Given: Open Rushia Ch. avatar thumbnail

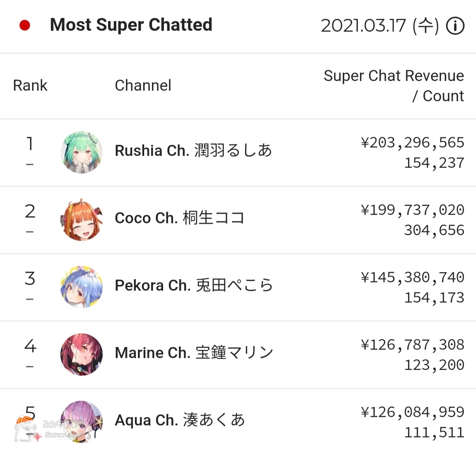Looking at the screenshot, I should coord(82,152).
